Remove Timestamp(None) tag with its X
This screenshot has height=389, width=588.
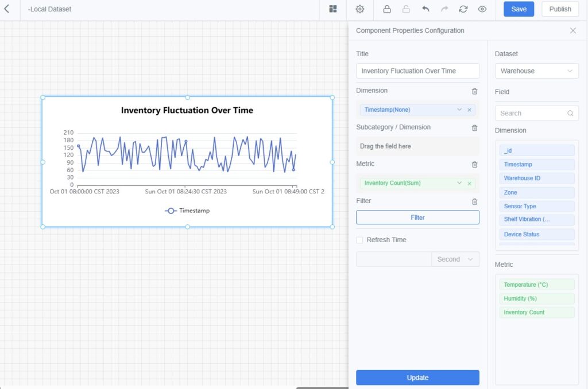pos(469,110)
